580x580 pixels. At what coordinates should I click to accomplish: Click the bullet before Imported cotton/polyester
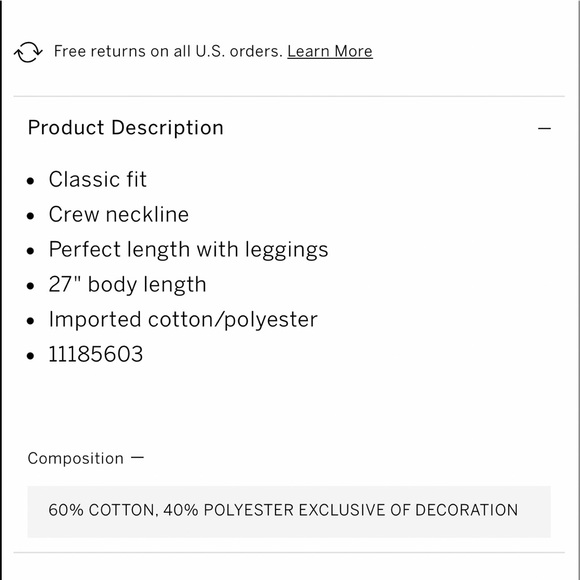tap(30, 321)
